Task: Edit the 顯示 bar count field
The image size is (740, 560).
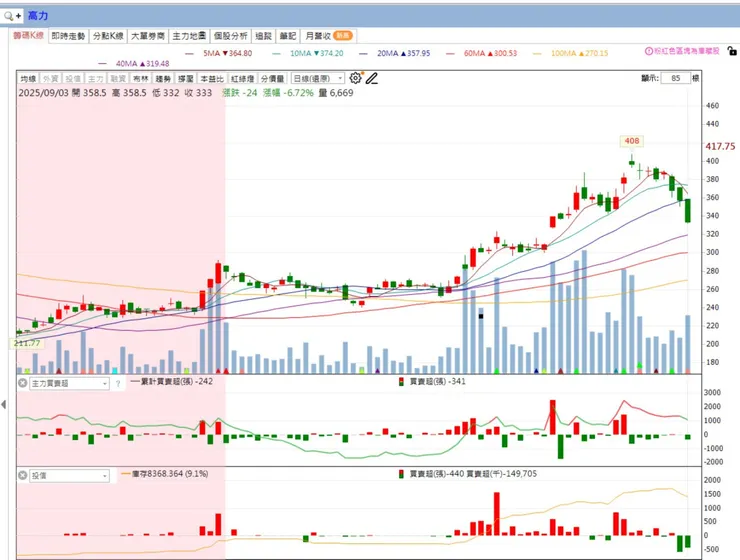Action: pyautogui.click(x=675, y=78)
